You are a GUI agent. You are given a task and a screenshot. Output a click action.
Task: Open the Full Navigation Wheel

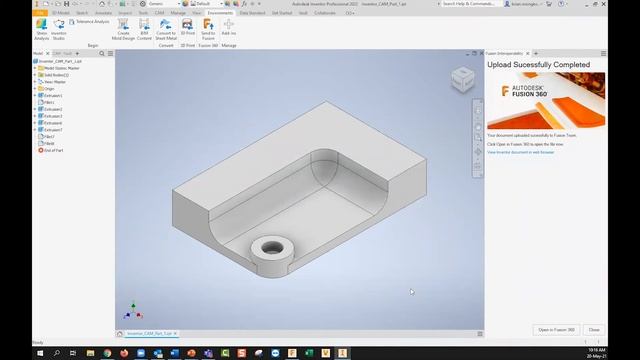478,110
